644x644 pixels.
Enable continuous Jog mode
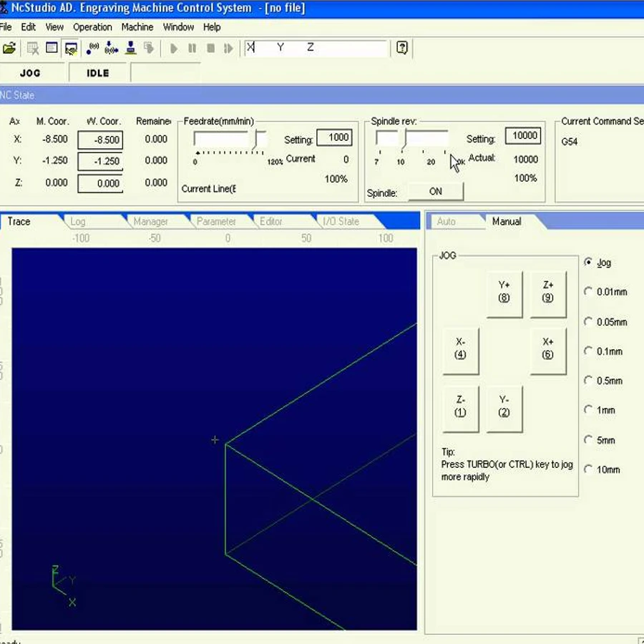pos(588,263)
